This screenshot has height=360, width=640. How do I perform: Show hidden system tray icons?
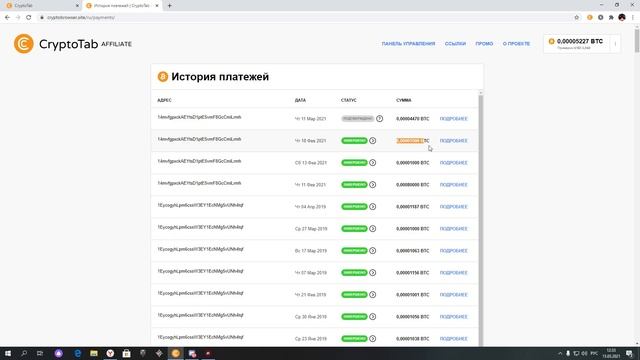pyautogui.click(x=560, y=353)
